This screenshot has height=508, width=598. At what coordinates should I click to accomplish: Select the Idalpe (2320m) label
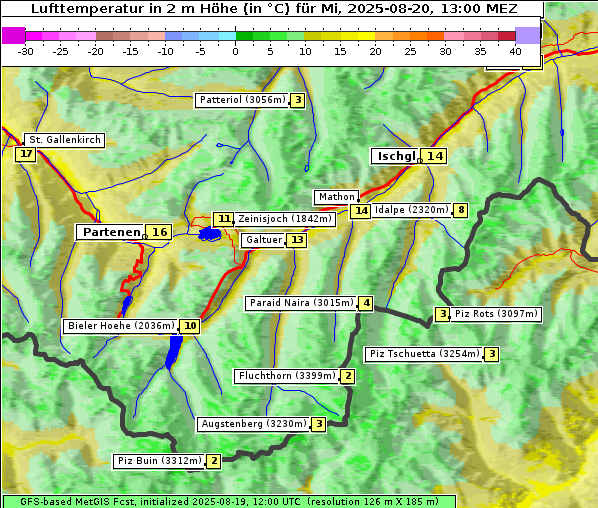tap(412, 210)
